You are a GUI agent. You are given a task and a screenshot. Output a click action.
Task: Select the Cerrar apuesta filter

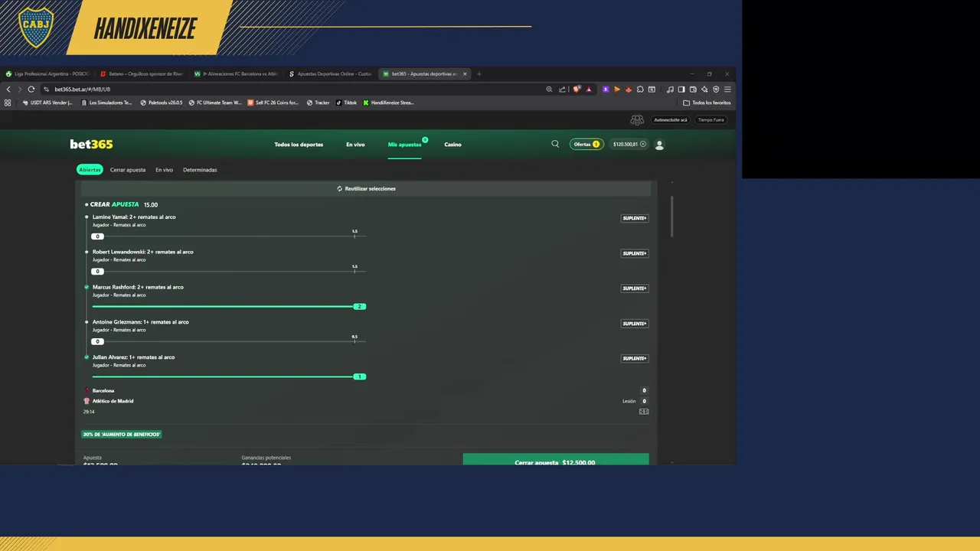click(128, 170)
